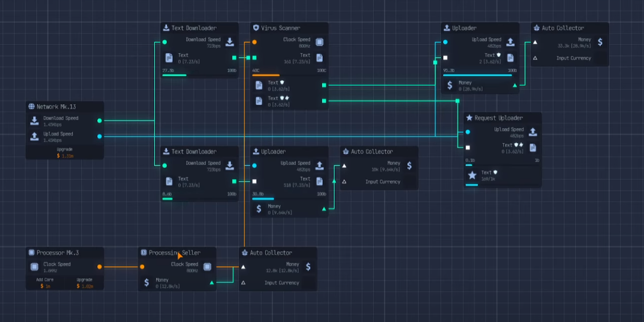Click the top-right Auto Collector dollar icon

600,42
